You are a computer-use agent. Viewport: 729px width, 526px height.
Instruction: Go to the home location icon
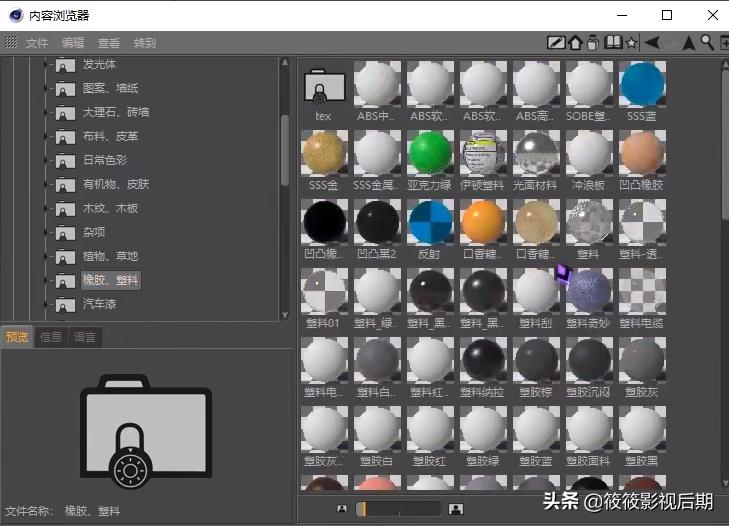pyautogui.click(x=575, y=43)
